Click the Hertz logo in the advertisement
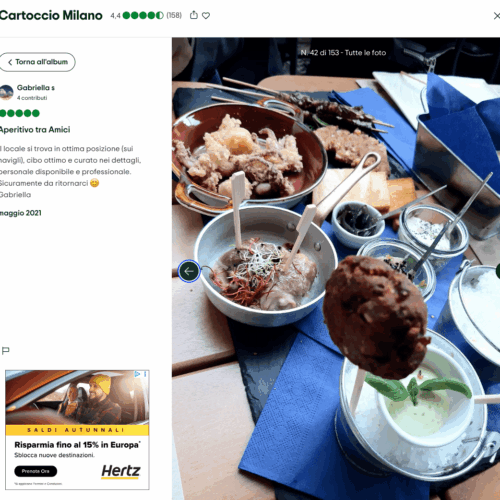This screenshot has height=500, width=500. pos(121,471)
